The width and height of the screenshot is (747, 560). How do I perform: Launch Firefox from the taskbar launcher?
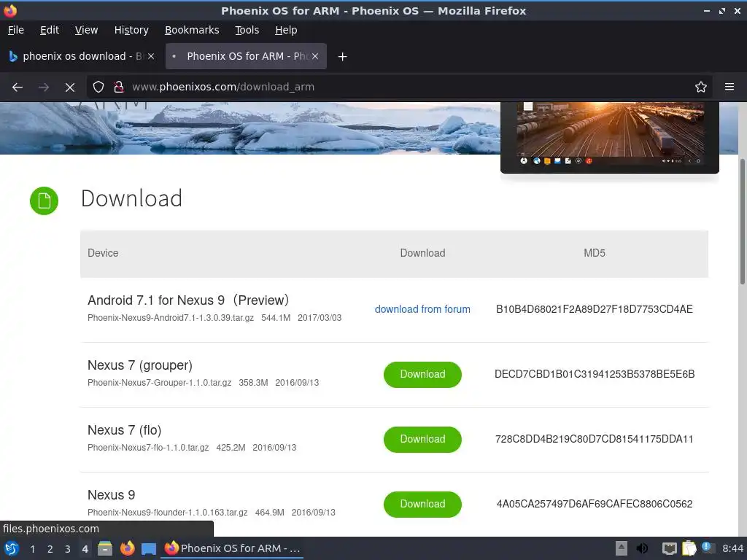(127, 548)
